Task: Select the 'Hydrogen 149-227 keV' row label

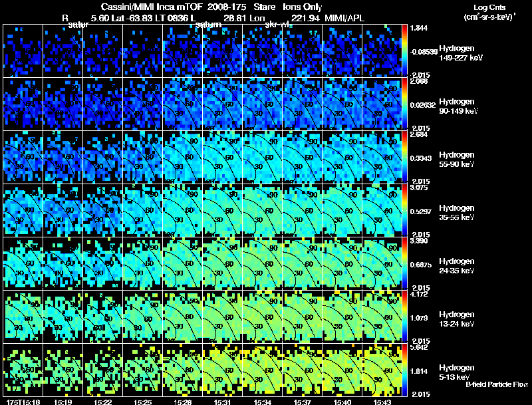Action: pos(460,53)
